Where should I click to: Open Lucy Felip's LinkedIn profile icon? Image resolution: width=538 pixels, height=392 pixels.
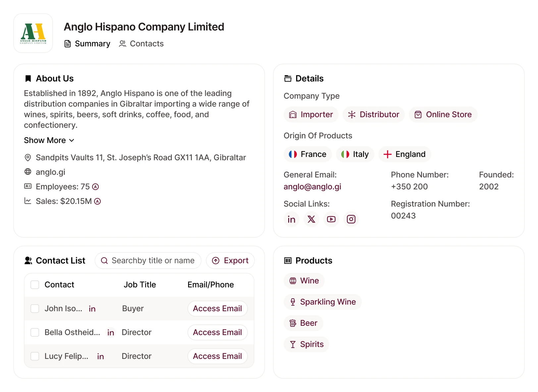[100, 357]
